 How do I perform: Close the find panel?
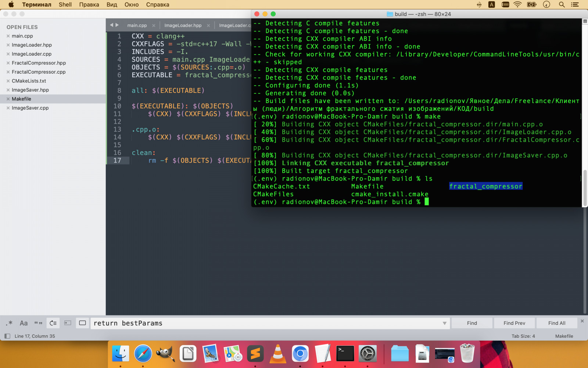[582, 321]
